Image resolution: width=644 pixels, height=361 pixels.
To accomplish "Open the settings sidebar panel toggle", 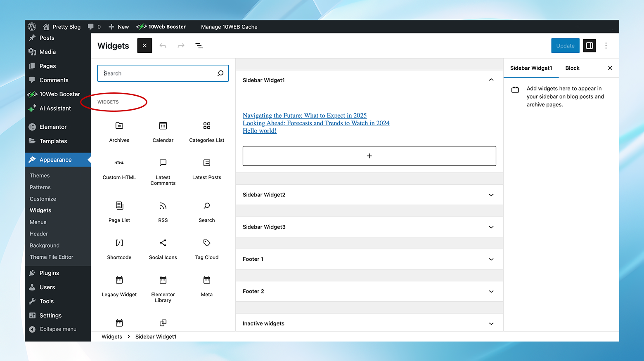I will pos(589,45).
